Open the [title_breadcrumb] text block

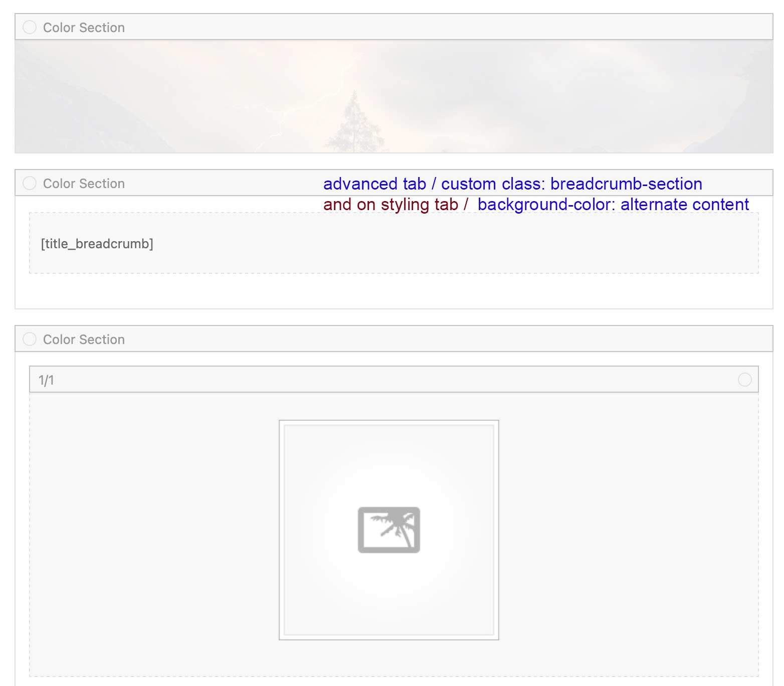point(394,243)
